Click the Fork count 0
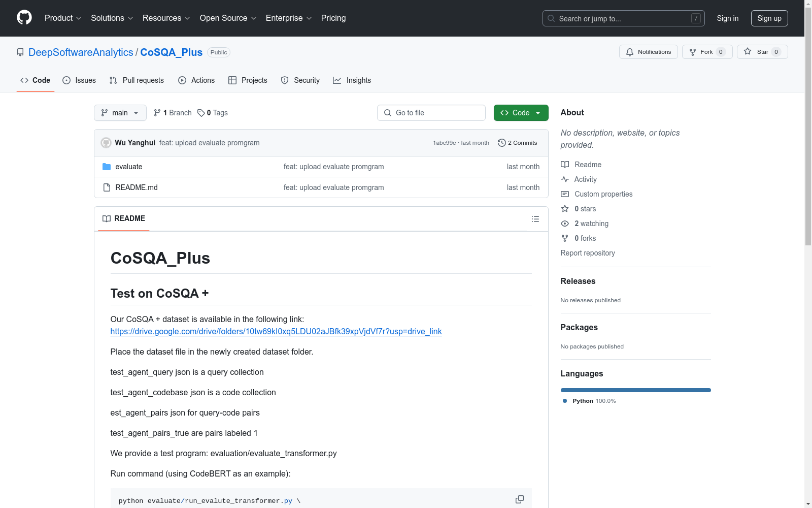 coord(721,52)
